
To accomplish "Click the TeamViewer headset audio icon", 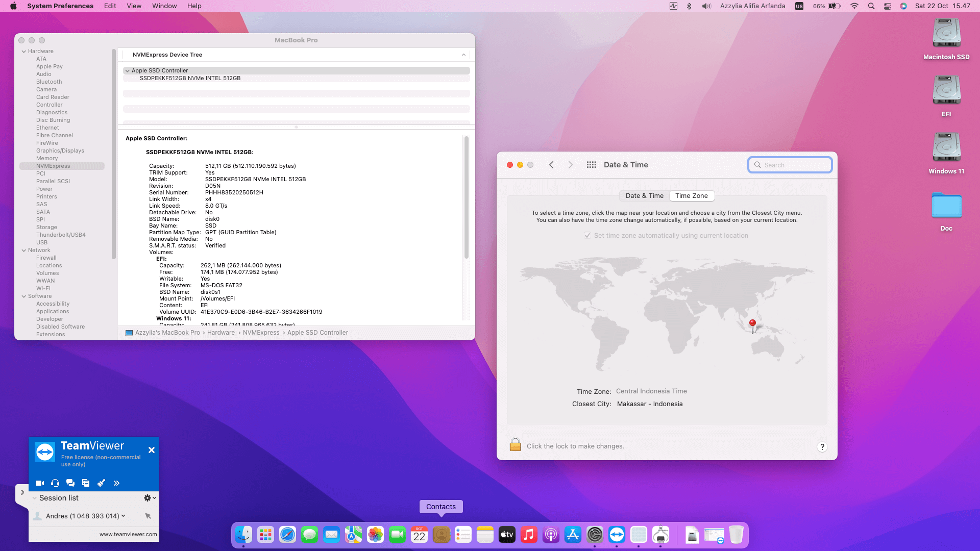I will (55, 483).
